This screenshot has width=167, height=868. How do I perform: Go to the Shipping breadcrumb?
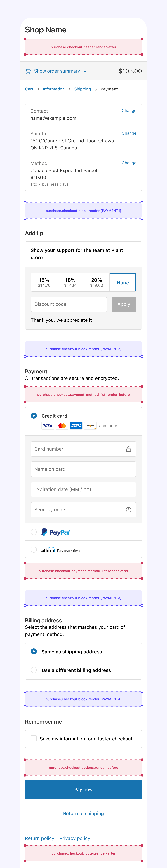click(x=82, y=89)
